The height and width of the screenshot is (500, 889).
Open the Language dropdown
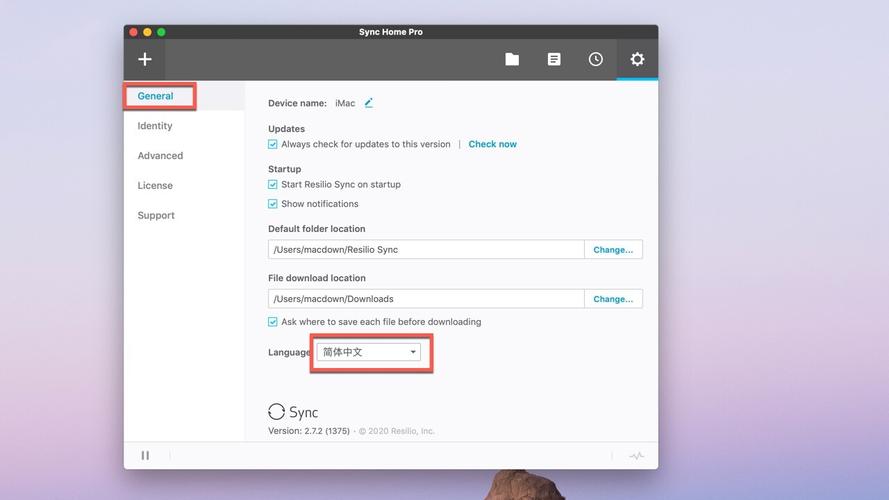point(369,352)
